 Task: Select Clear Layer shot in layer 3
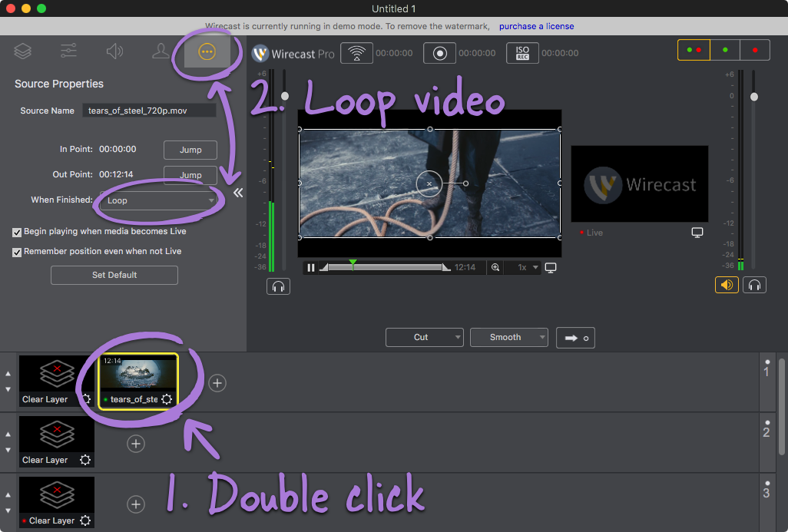click(x=56, y=502)
